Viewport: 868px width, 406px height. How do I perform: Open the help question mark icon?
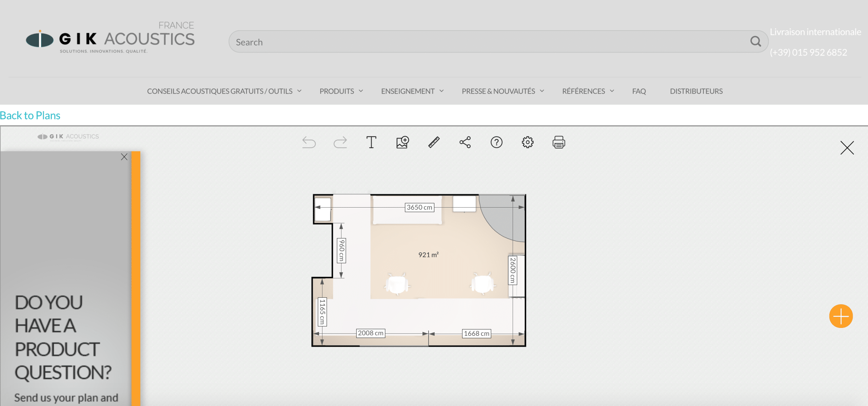(x=496, y=142)
